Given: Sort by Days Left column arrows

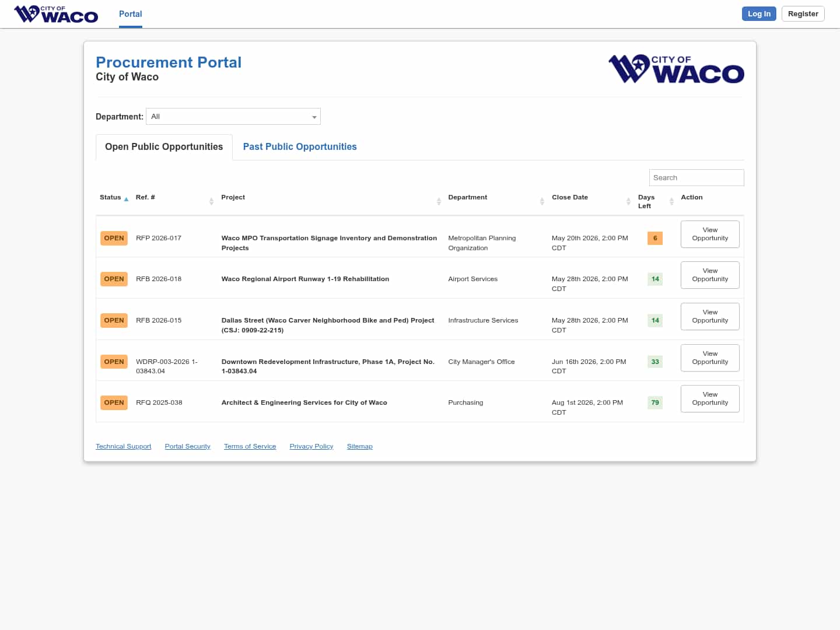Looking at the screenshot, I should coord(671,201).
